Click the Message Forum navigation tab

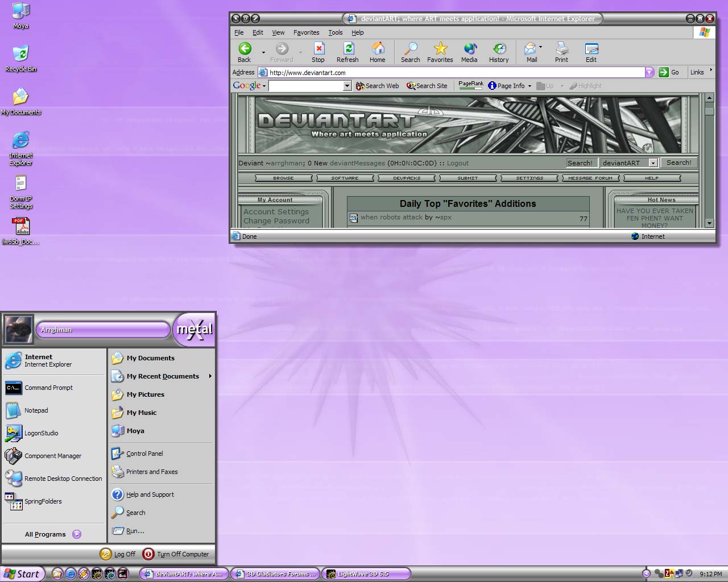(x=590, y=178)
